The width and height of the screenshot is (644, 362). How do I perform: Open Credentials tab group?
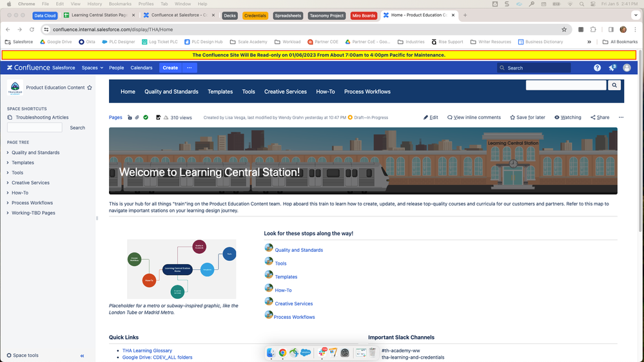click(255, 15)
